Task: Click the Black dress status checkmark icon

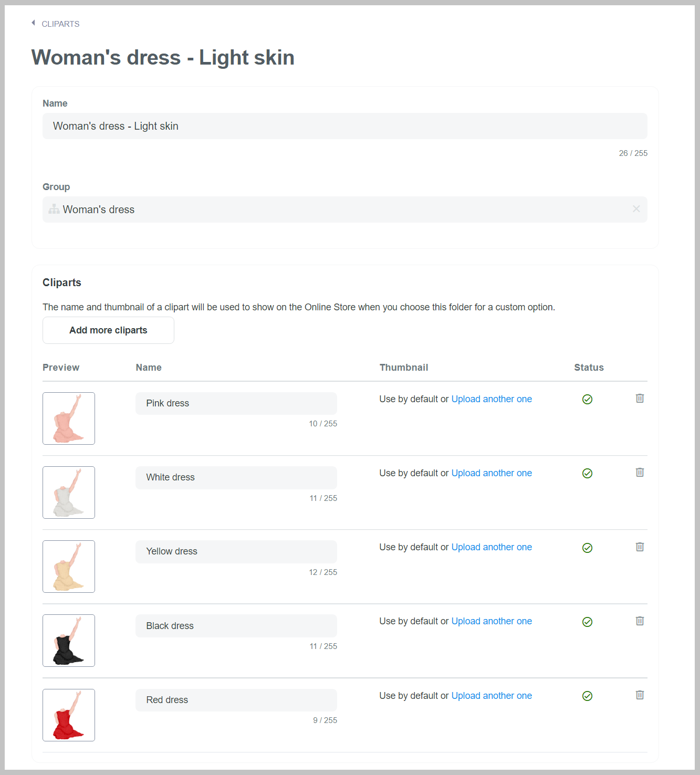Action: [588, 622]
